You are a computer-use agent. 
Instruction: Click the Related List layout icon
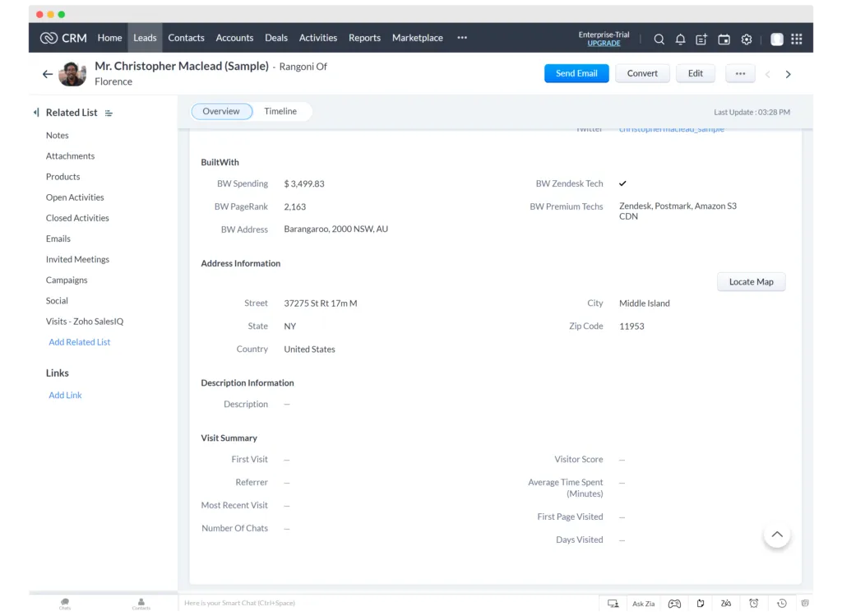coord(109,113)
